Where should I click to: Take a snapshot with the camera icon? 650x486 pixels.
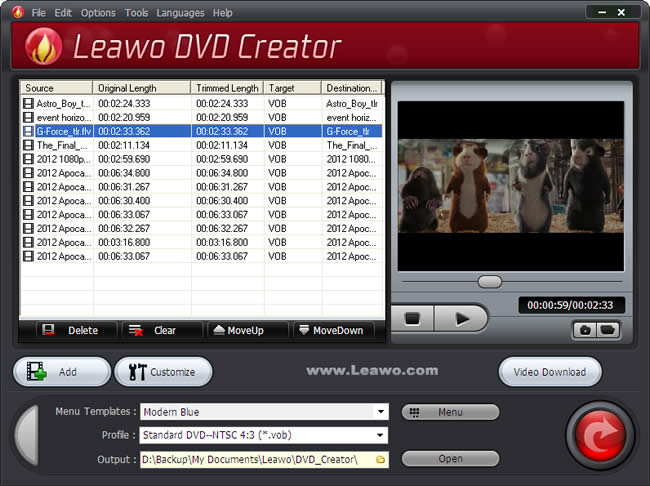(585, 330)
